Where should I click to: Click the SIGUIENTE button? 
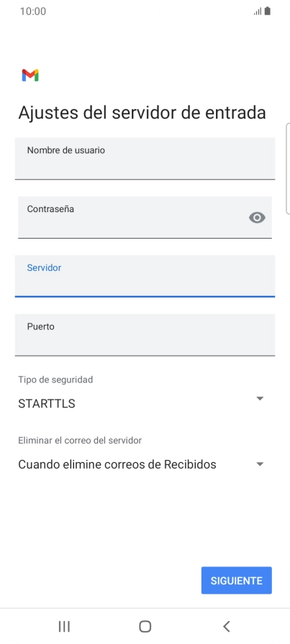237,580
